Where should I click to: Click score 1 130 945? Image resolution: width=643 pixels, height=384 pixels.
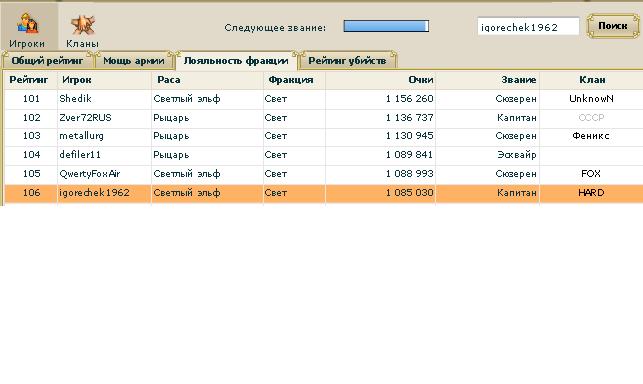409,136
